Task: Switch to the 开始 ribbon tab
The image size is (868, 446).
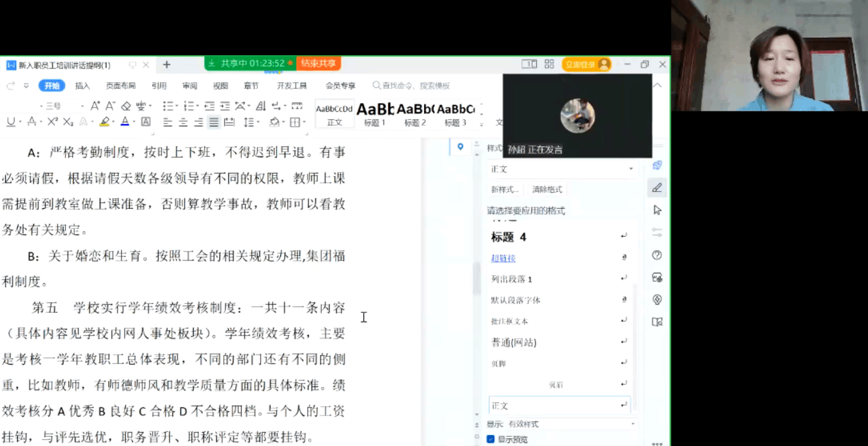Action: (52, 86)
